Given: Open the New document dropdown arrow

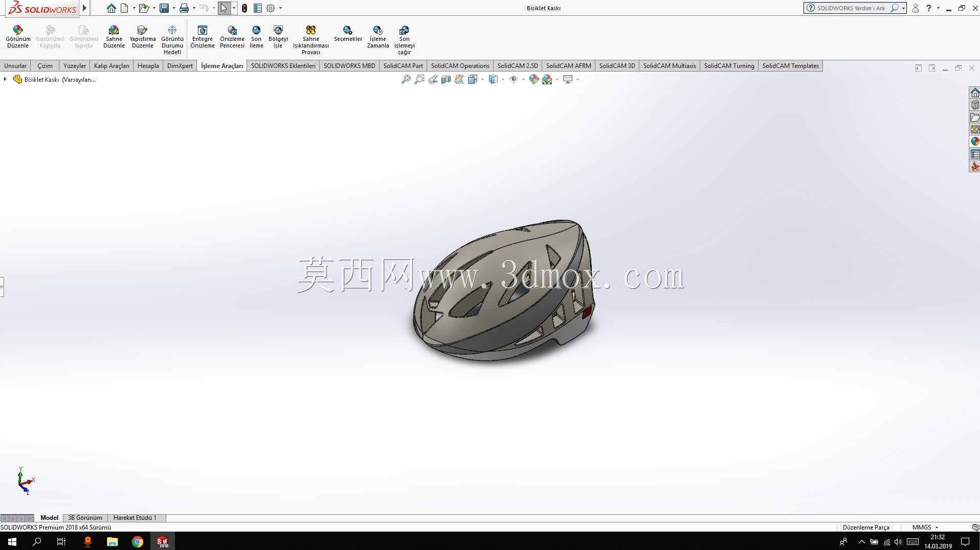Looking at the screenshot, I should tap(134, 8).
